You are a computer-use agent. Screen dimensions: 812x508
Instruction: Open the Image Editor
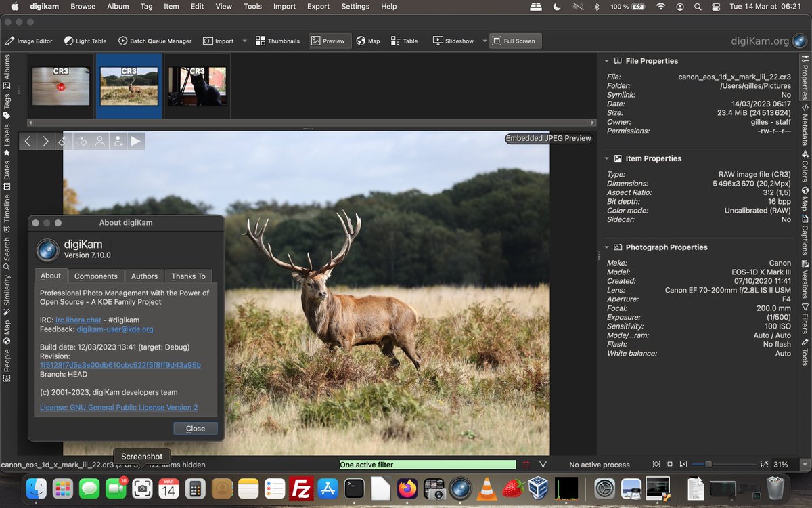[29, 41]
